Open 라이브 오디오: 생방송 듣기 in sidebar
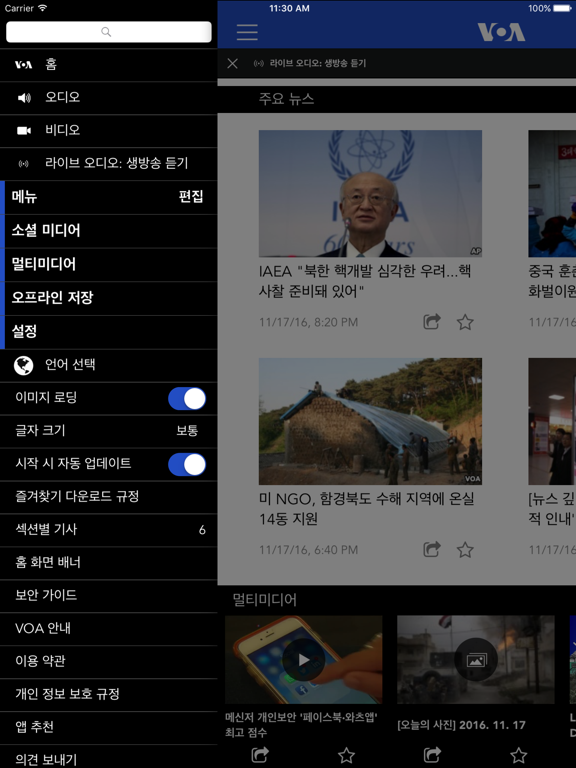The image size is (576, 768). pos(109,163)
